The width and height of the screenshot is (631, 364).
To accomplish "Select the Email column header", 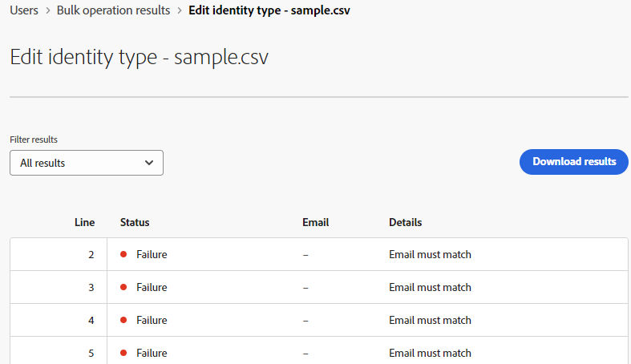I will pyautogui.click(x=316, y=222).
